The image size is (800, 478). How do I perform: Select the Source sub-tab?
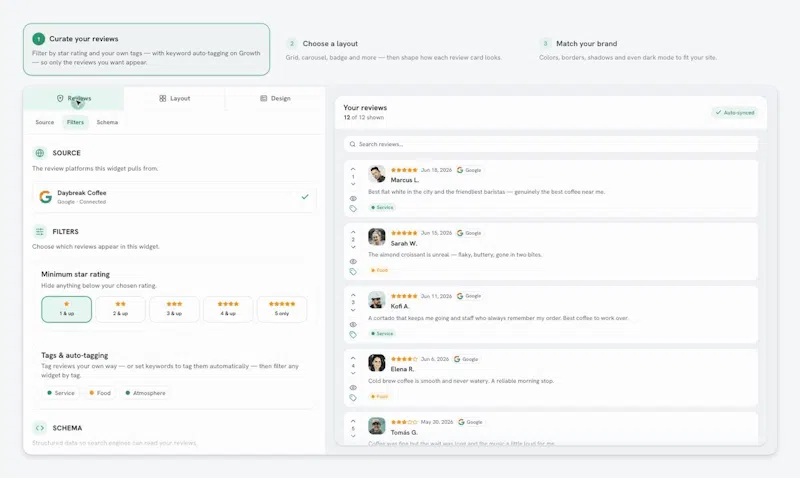pos(44,122)
